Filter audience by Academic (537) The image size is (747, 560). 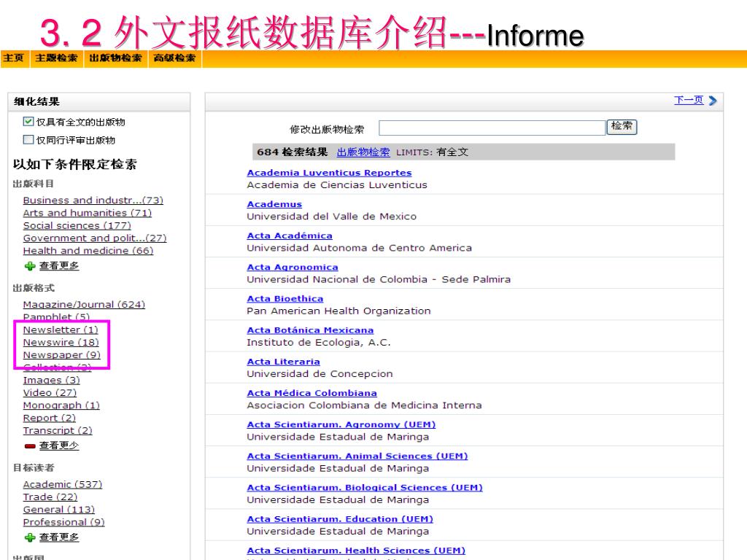click(63, 485)
